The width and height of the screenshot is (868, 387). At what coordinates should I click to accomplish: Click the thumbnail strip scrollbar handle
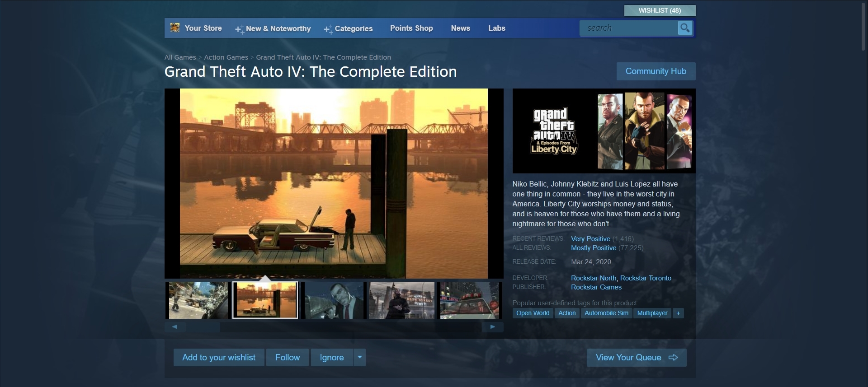(x=203, y=327)
